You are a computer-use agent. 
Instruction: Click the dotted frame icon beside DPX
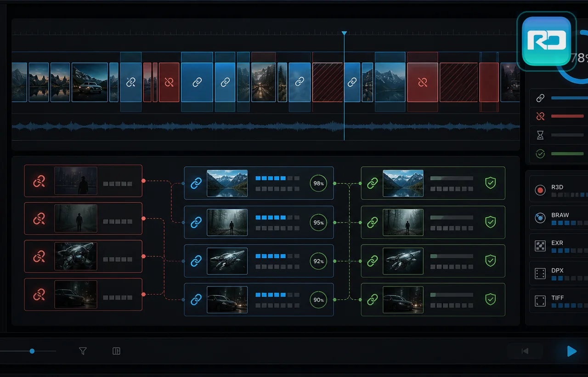coord(540,274)
